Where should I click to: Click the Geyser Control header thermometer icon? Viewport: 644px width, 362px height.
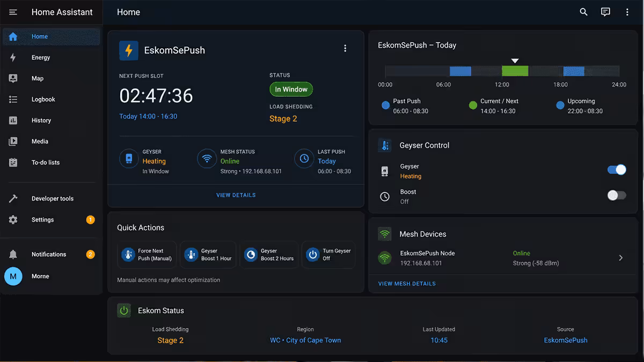click(385, 145)
